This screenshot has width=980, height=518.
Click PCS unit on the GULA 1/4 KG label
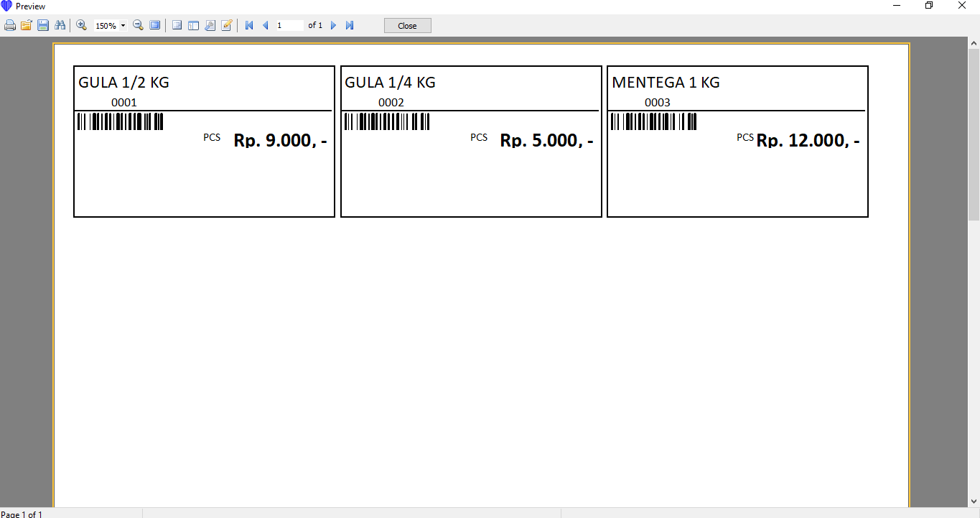tap(479, 137)
